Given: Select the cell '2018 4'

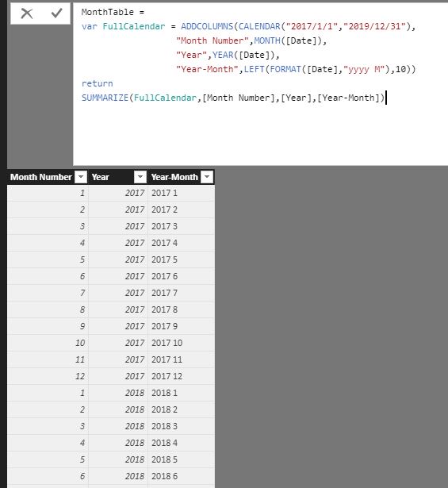Looking at the screenshot, I should click(x=181, y=443).
